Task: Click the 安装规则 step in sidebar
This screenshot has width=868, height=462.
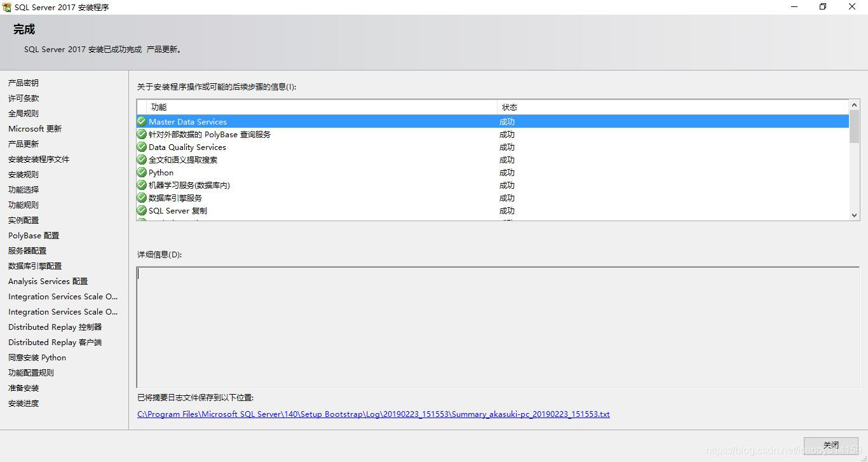Action: pyautogui.click(x=24, y=175)
